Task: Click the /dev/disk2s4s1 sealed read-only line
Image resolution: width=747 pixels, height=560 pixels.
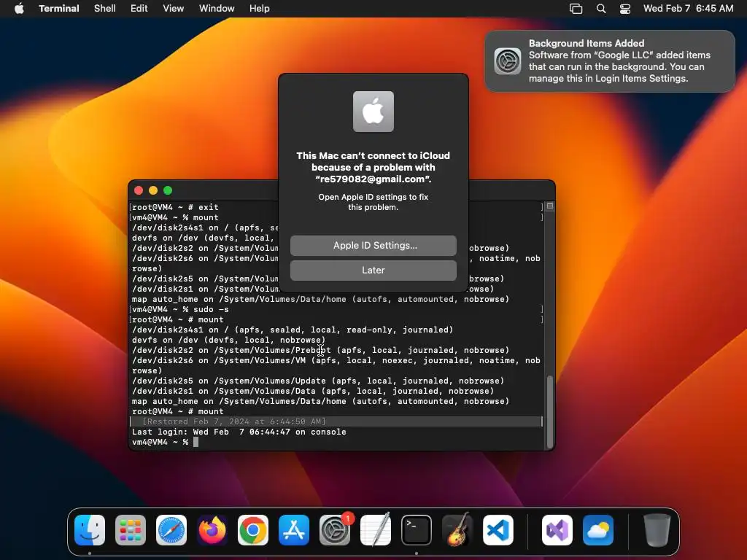Action: (x=293, y=330)
